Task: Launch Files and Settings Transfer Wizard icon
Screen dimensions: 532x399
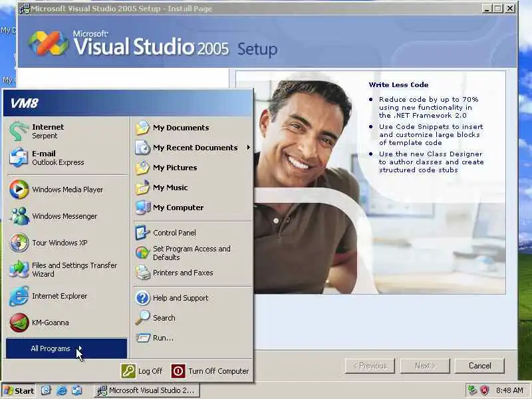Action: click(x=19, y=269)
